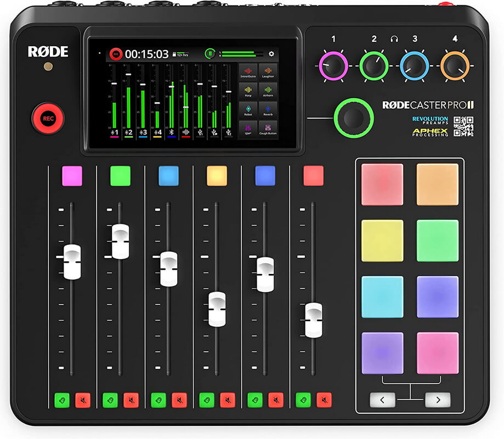Select the Reverb effect icon
The image size is (504, 439).
(269, 109)
